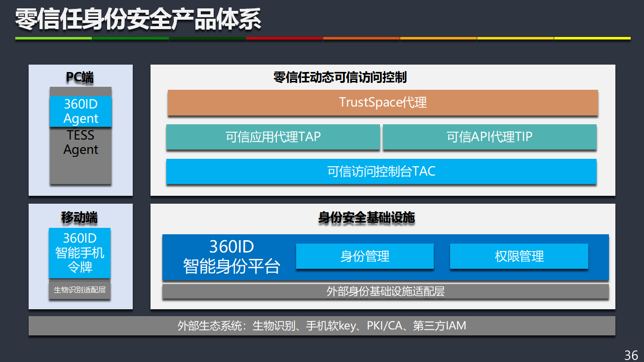Click the 可信访问控制台TAC blue bar
644x362 pixels.
[381, 171]
